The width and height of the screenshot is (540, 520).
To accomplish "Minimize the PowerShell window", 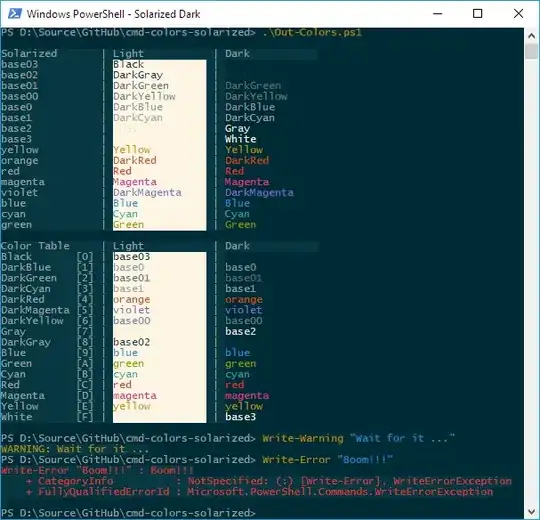I will pyautogui.click(x=437, y=14).
